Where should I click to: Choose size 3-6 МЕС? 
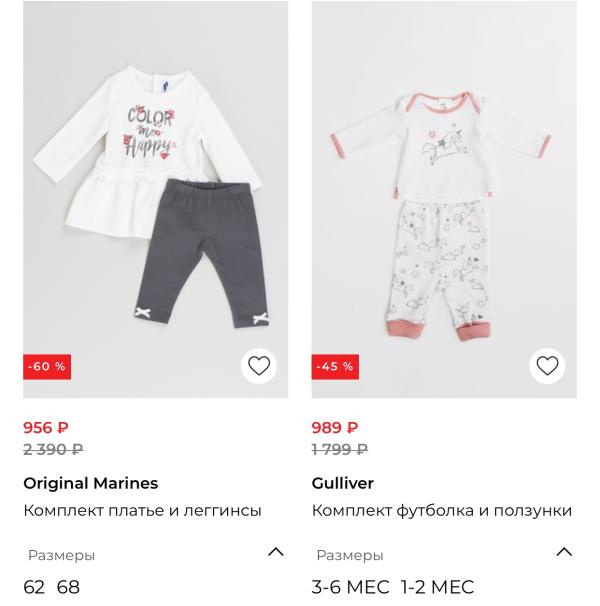[x=350, y=587]
